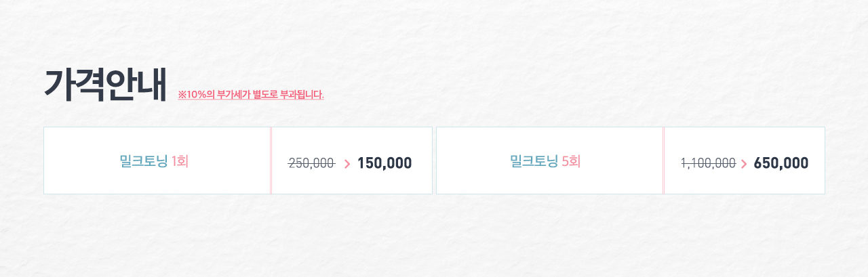Viewport: 868px width, 277px height.
Task: Click the pink arrow after 250,000
Action: click(x=347, y=163)
